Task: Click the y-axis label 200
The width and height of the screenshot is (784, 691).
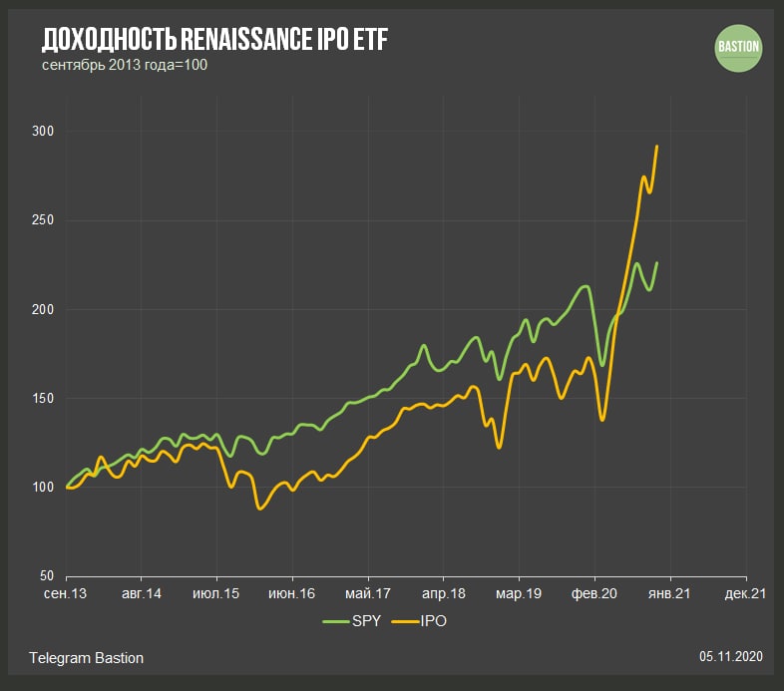Action: tap(43, 309)
